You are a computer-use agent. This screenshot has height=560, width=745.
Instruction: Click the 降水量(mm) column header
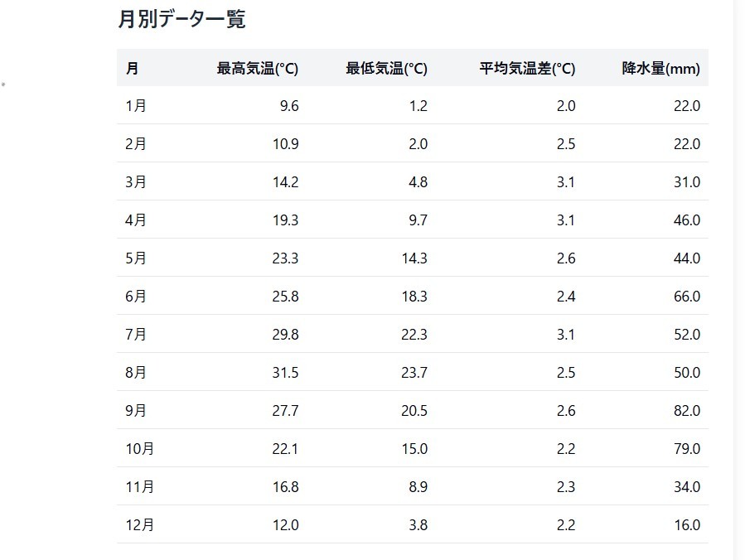pos(661,69)
